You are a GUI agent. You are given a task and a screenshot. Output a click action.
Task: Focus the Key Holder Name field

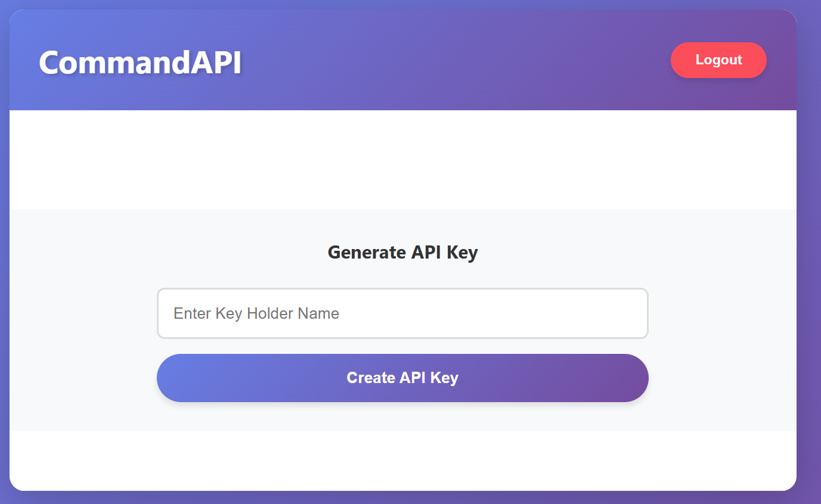(402, 313)
